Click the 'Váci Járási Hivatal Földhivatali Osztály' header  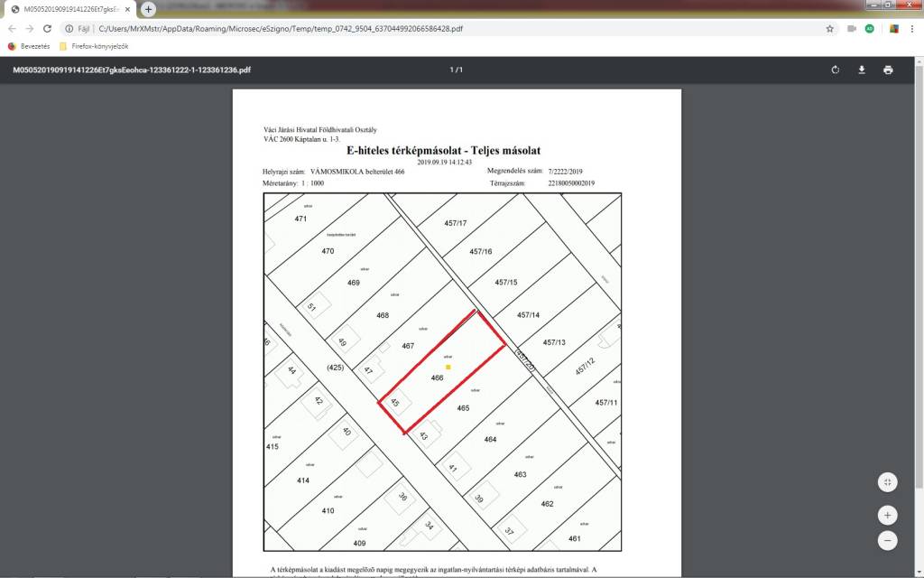point(320,130)
